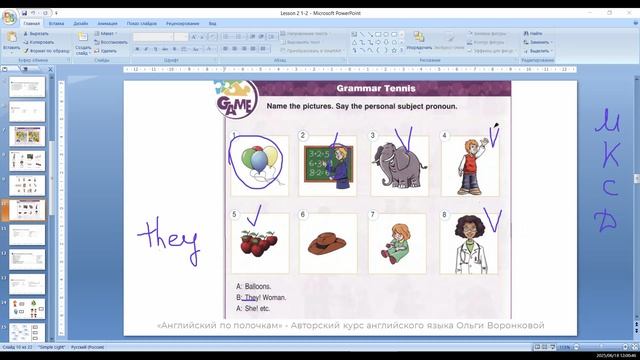Toggle numbered list
This screenshot has width=640, height=360.
tap(239, 37)
